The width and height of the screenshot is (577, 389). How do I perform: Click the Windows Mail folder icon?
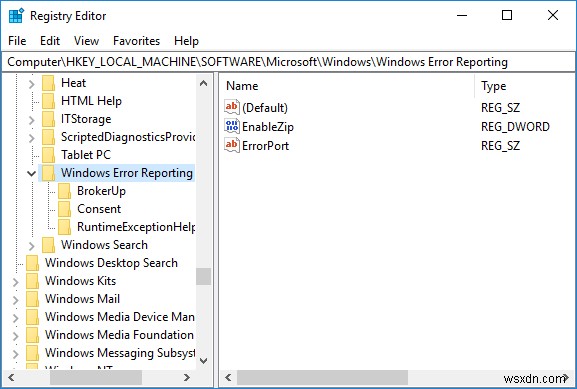click(x=32, y=300)
